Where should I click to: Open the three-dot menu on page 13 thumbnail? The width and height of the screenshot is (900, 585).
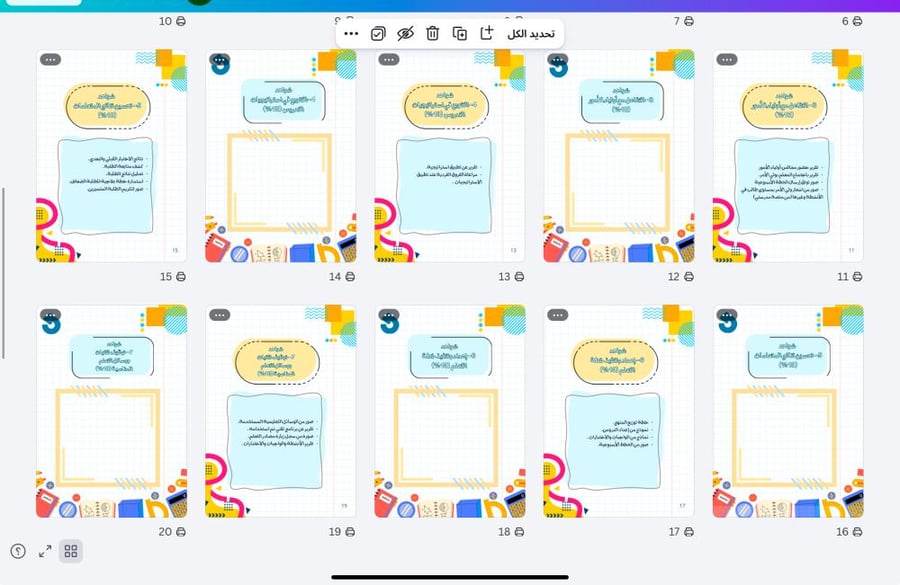click(x=389, y=59)
